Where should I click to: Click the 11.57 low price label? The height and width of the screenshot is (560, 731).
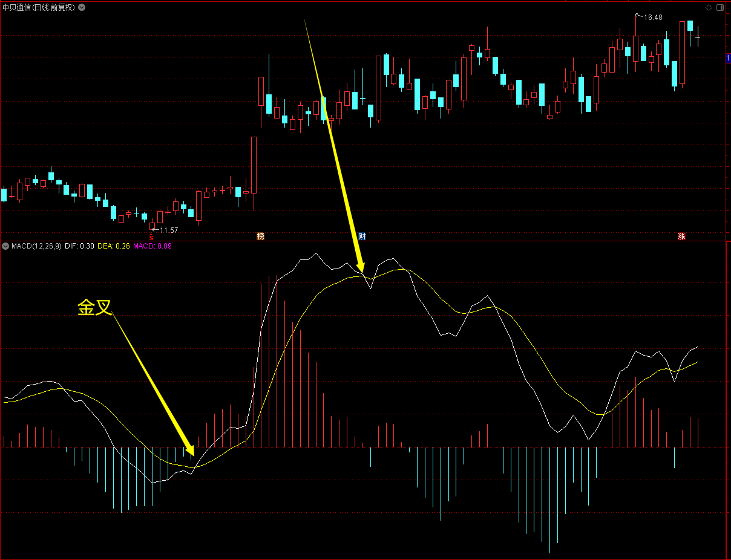click(x=169, y=230)
